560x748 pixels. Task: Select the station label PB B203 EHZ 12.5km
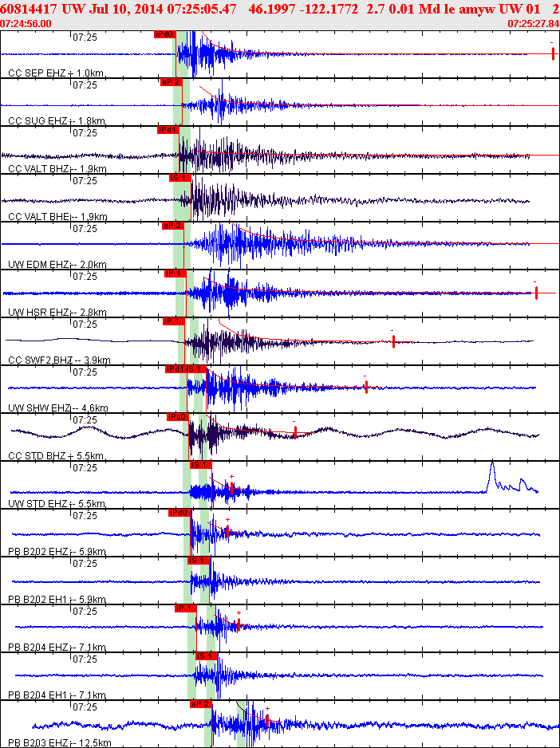(60, 743)
